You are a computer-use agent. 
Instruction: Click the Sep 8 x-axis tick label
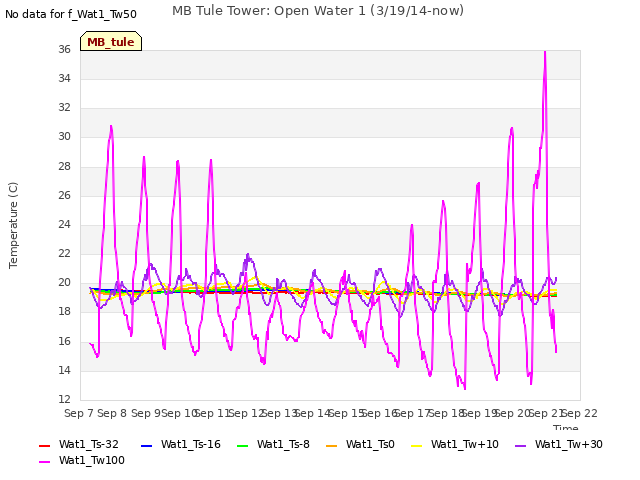[x=112, y=413]
